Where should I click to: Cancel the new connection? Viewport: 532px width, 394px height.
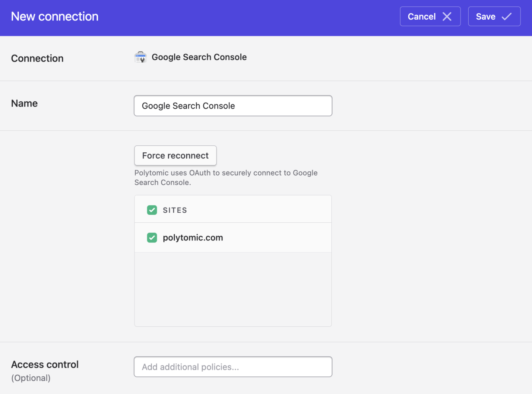[x=430, y=17]
